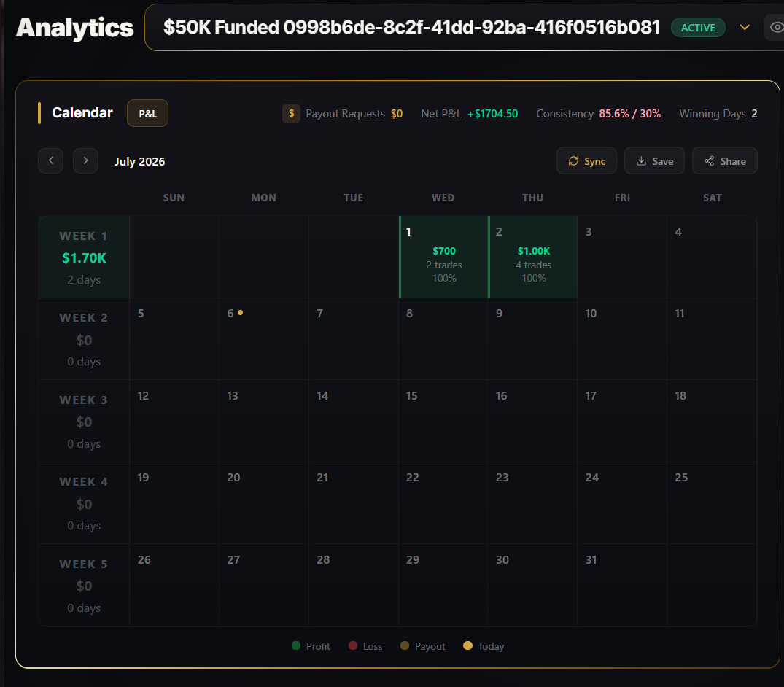The width and height of the screenshot is (784, 687).
Task: Click the Share icon
Action: 709,161
